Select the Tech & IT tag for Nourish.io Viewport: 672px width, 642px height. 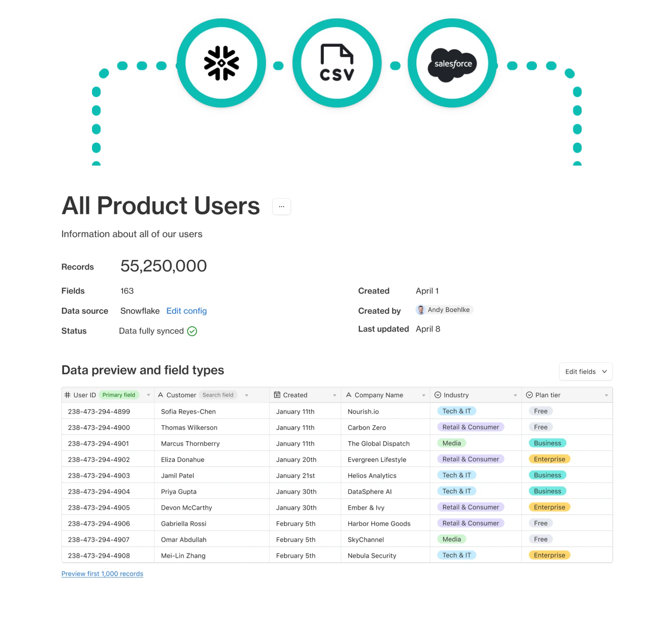pos(457,411)
